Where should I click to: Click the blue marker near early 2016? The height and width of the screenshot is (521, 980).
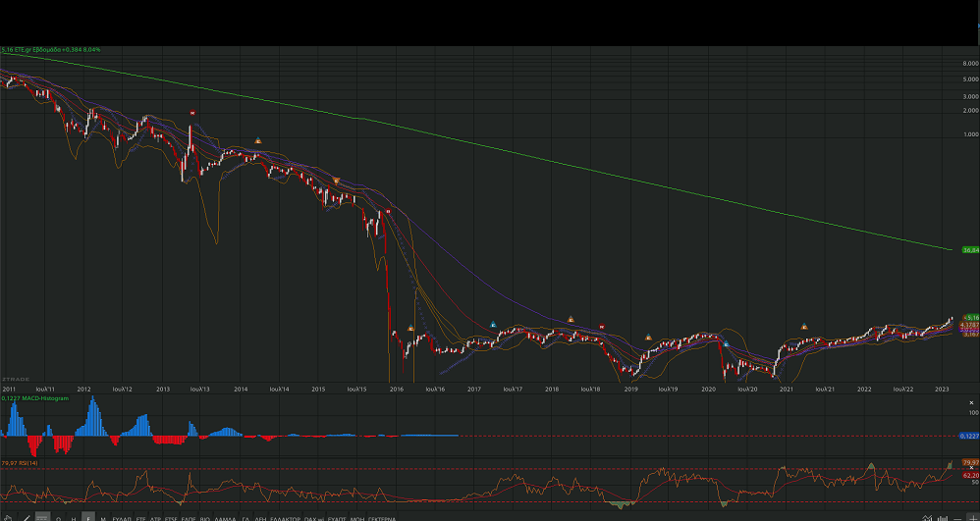pyautogui.click(x=409, y=328)
